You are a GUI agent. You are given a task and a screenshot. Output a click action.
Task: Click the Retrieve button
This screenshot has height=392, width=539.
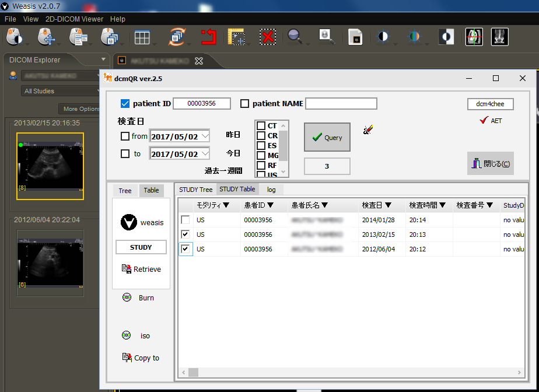tap(141, 269)
